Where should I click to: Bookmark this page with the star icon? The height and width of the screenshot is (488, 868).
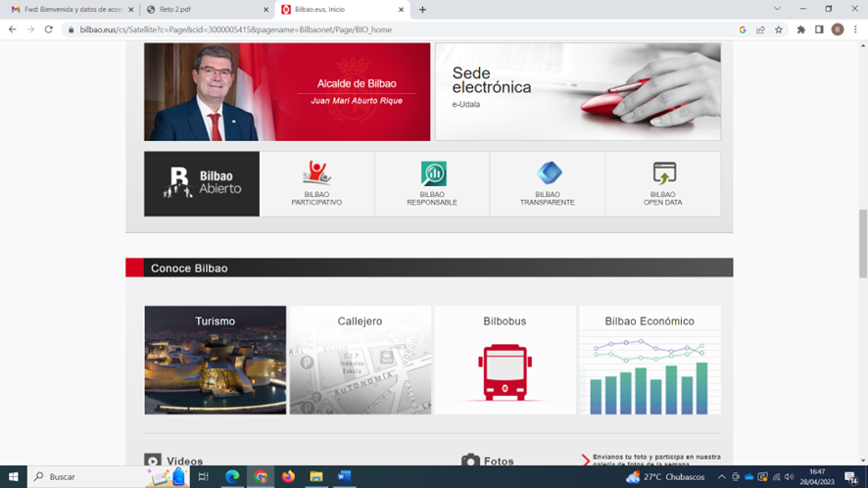[x=778, y=30]
